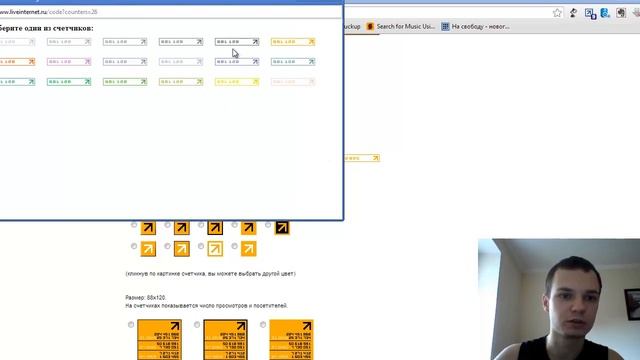
Task: Click the popup heading 'берите один из счетчиков:'
Action: (47, 28)
